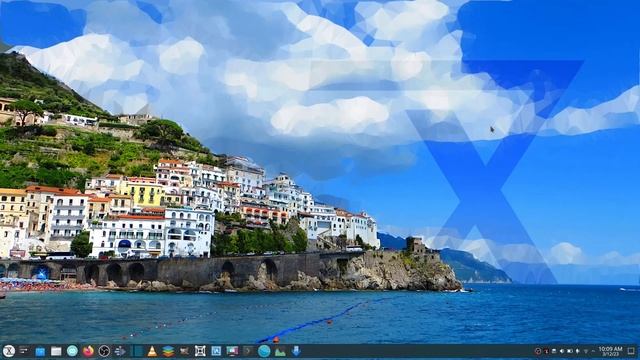
Task: Open the blue download arrow icon
Action: click(296, 351)
